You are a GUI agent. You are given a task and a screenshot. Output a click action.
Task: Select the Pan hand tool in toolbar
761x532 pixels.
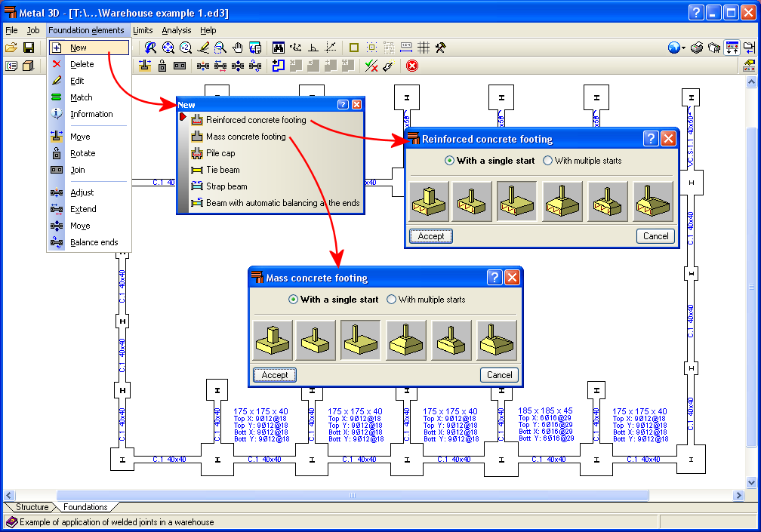[x=237, y=48]
